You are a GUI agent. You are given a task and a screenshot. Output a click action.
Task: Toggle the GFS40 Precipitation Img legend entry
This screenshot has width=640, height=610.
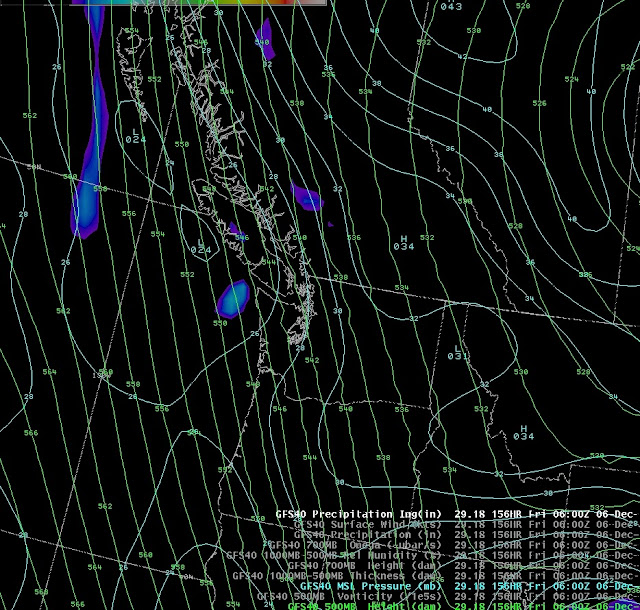click(x=457, y=514)
